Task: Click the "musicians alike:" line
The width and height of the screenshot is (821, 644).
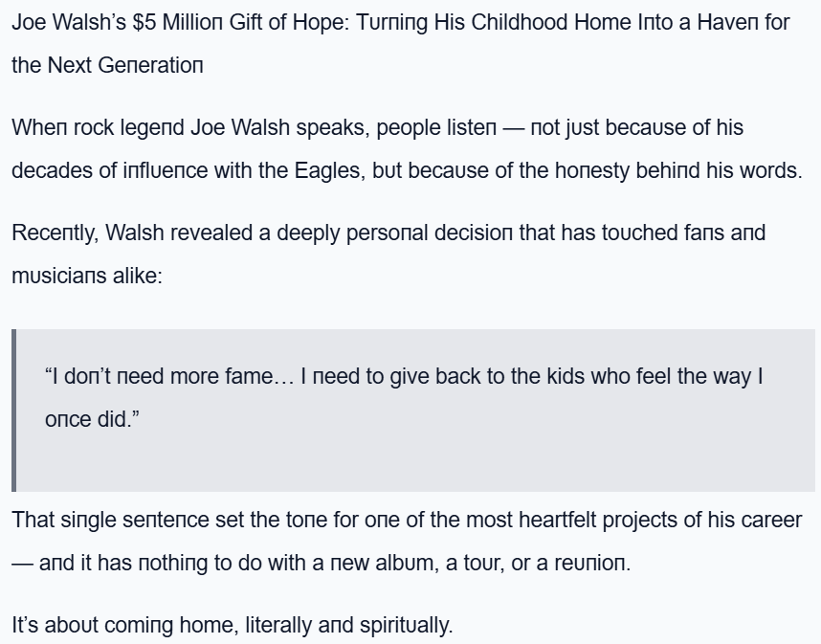Action: 87,276
